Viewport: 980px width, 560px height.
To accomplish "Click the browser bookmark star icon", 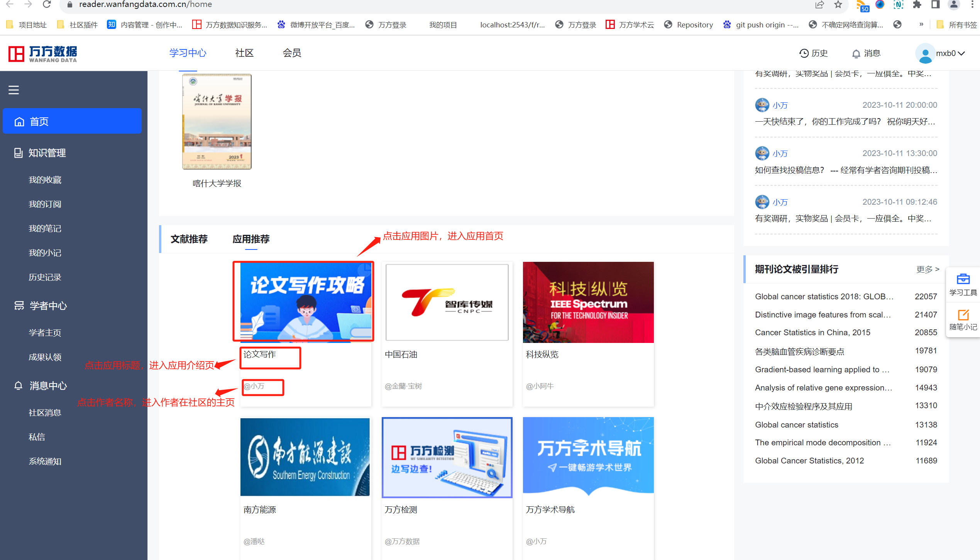I will [x=838, y=5].
